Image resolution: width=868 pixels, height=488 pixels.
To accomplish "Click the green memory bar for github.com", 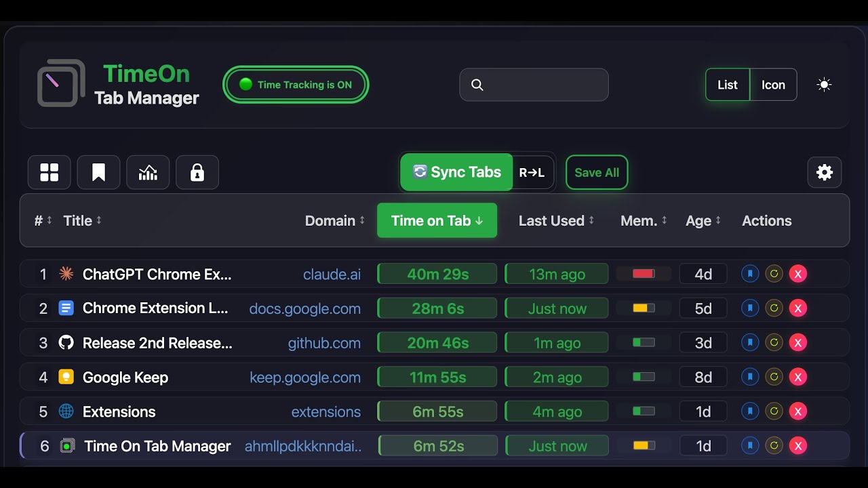I will click(x=644, y=342).
